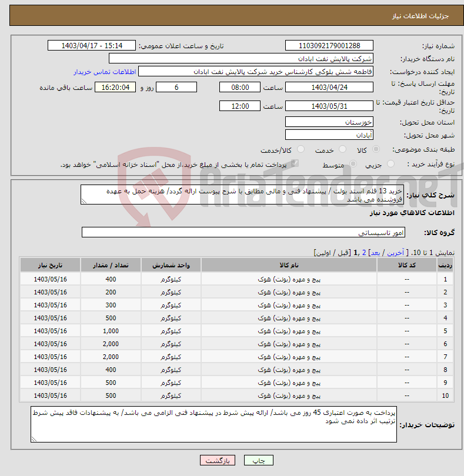Click the واحد شمارش column header
Viewport: 464px width, 476px height.
point(171,265)
